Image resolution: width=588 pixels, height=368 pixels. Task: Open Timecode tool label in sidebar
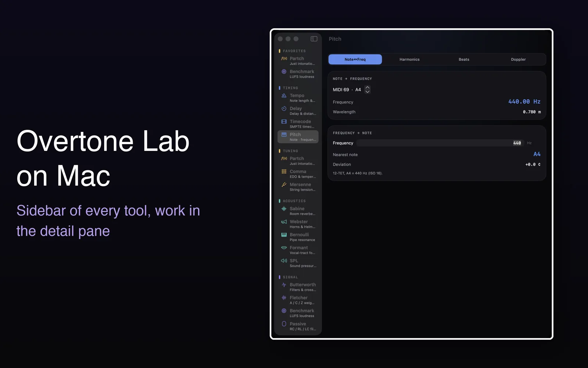tap(300, 121)
